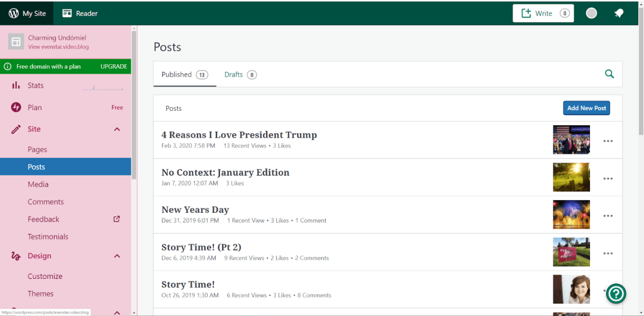Open the Reader section

pos(80,13)
